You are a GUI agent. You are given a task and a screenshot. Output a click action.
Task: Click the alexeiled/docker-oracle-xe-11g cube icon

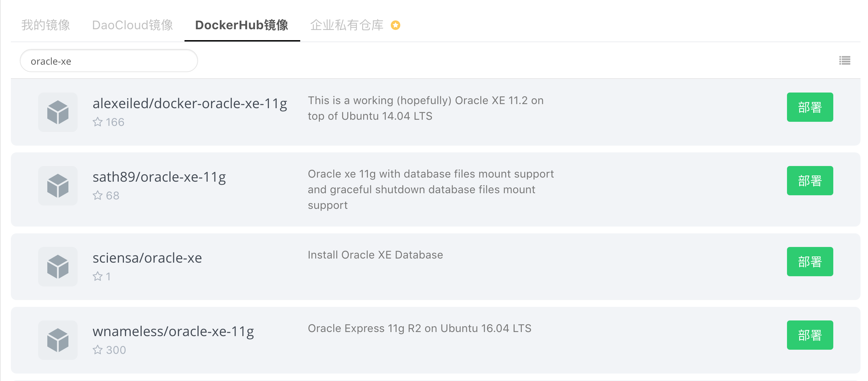[58, 112]
